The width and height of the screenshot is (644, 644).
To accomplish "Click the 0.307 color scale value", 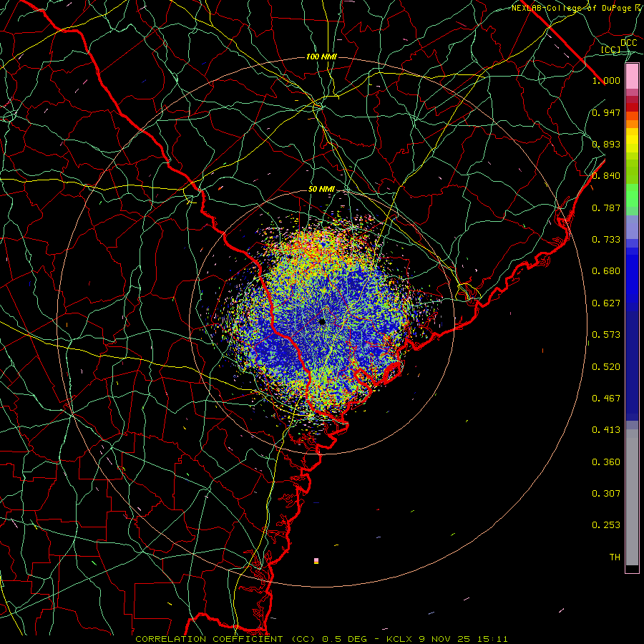I will click(x=606, y=494).
